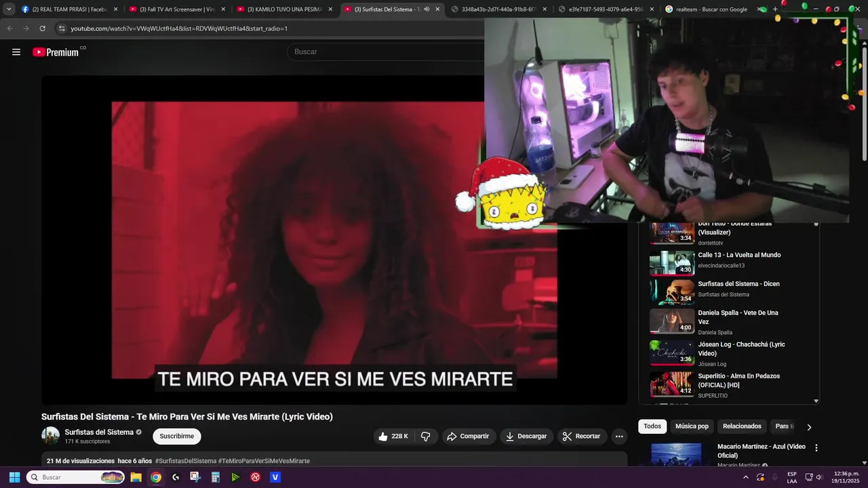
Task: Play Superlitio Alma En Pedazos thumbnail
Action: click(672, 384)
